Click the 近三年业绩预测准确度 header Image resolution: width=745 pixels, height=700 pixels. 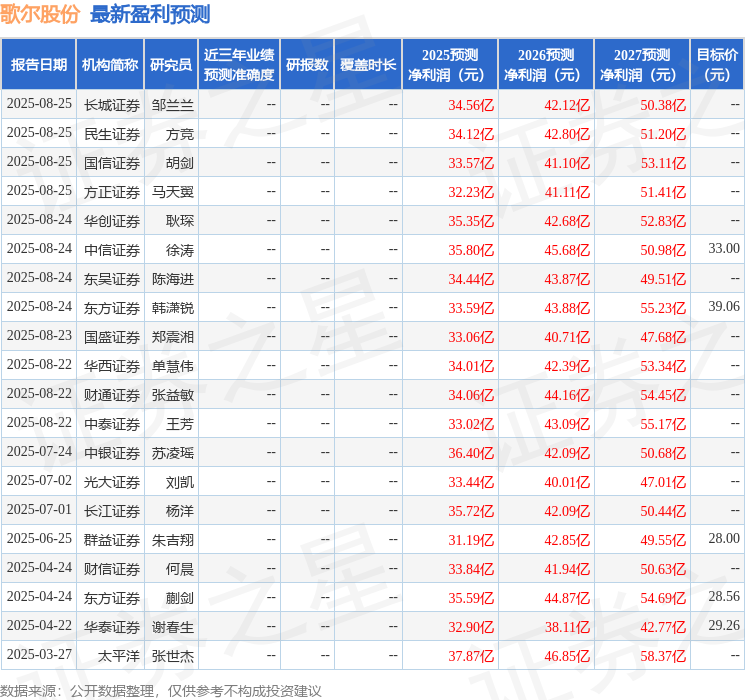pos(239,65)
